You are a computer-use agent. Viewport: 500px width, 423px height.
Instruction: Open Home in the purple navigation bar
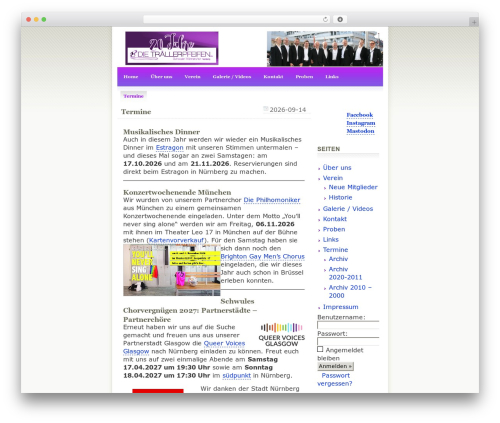[x=131, y=77]
